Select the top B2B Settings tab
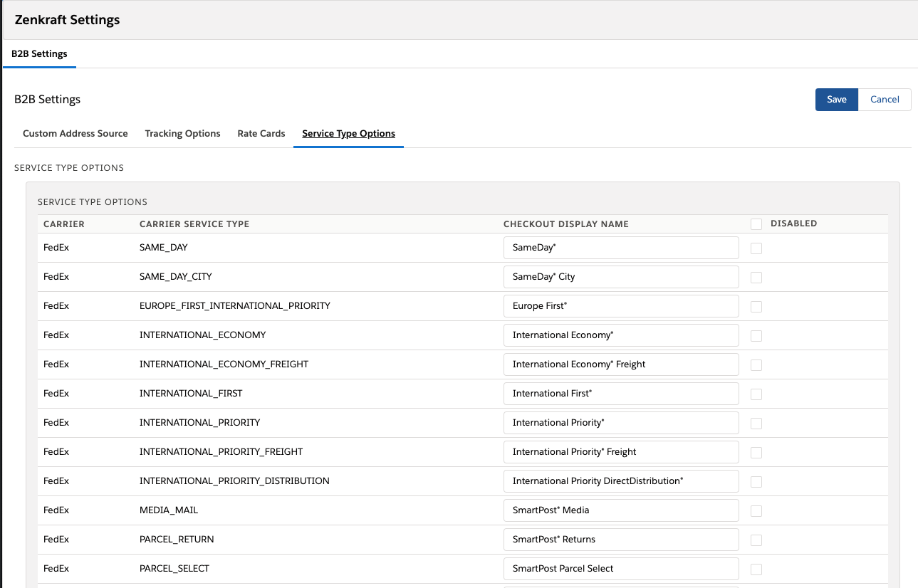Viewport: 918px width, 588px height. (39, 54)
